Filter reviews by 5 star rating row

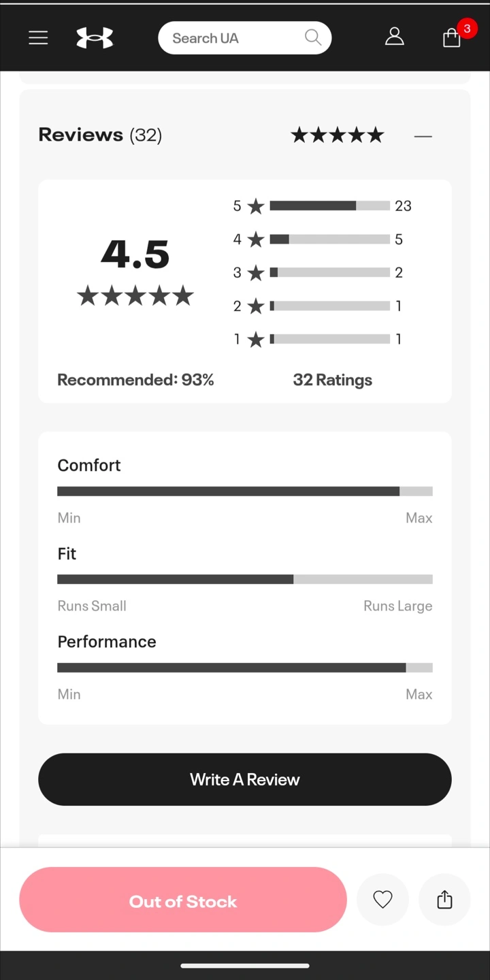[323, 206]
